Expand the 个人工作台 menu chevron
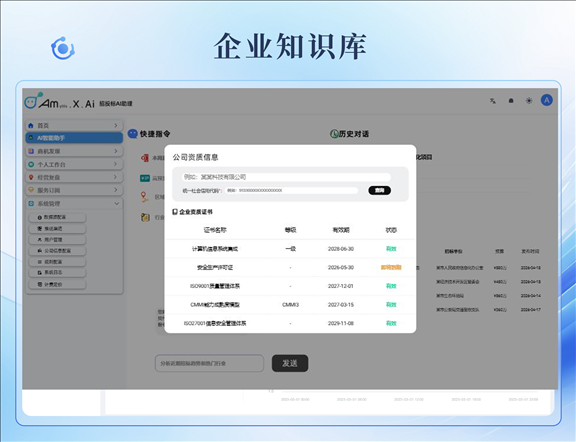Screen dimensions: 576x442 click(116, 164)
